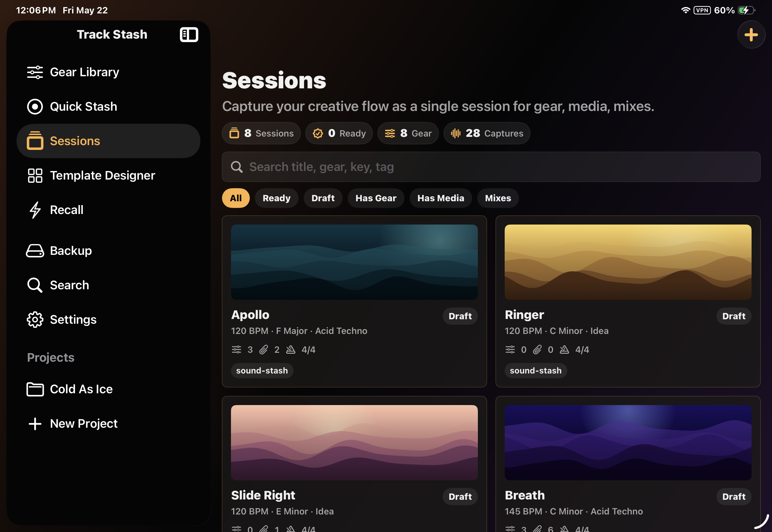
Task: Click the sound-stash tag on Ringer
Action: [536, 371]
